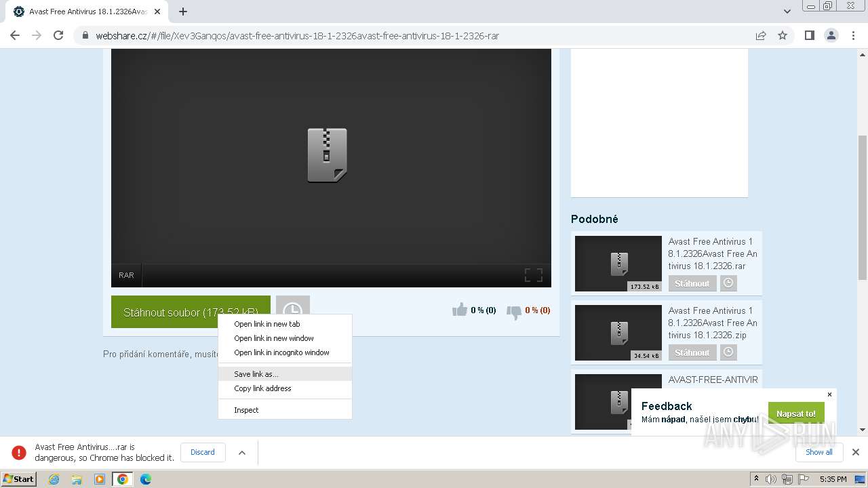Viewport: 868px width, 488px height.
Task: Go forward with the browser arrow
Action: tap(37, 35)
